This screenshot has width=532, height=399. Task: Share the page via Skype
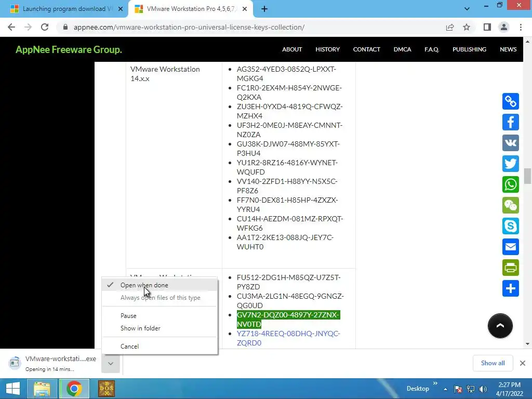pos(511,226)
